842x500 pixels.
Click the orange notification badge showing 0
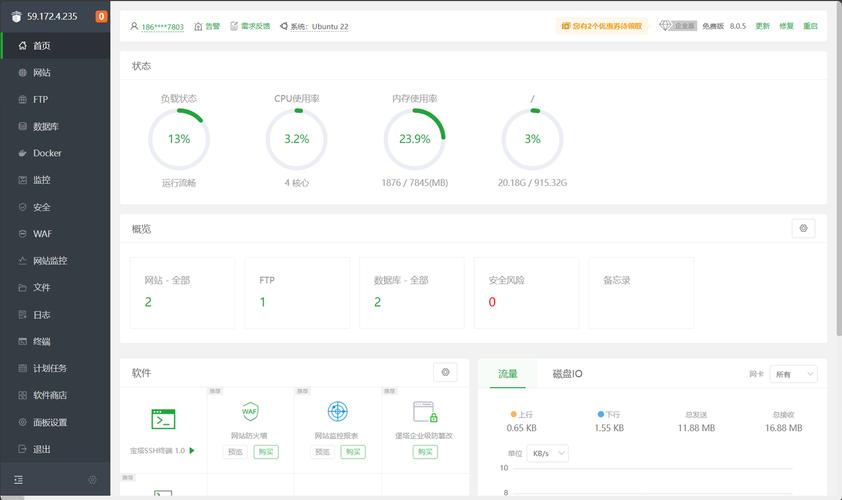pyautogui.click(x=101, y=16)
